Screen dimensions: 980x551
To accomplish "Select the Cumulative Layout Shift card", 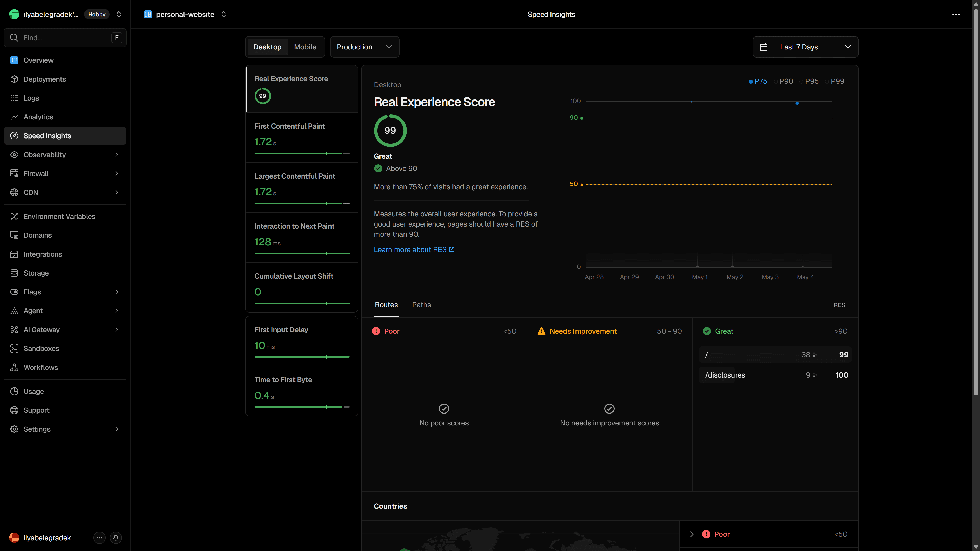I will pyautogui.click(x=302, y=287).
